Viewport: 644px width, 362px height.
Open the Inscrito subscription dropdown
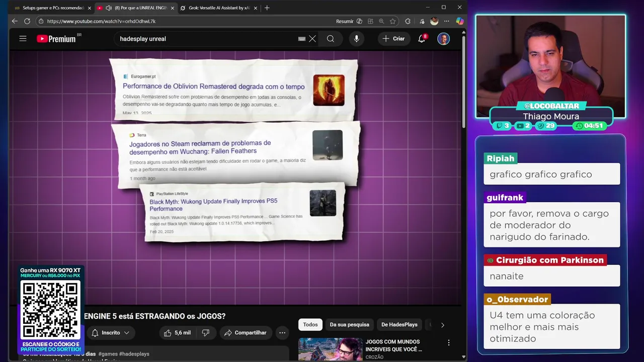click(x=111, y=333)
